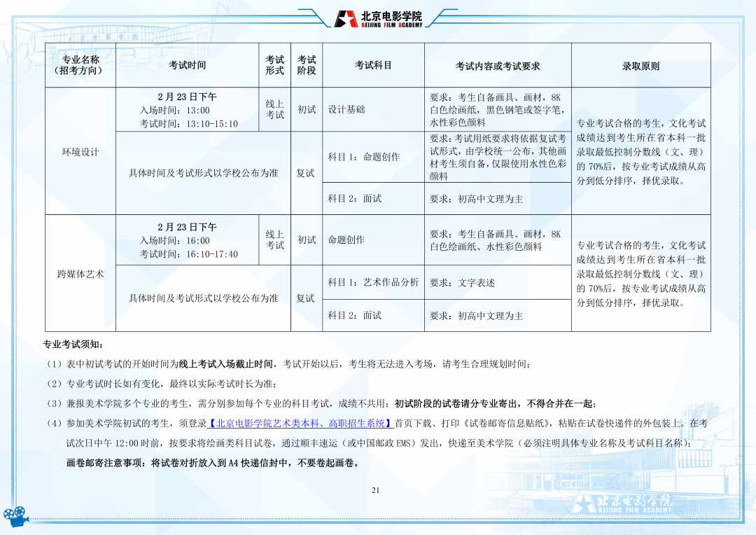Click the 科目1：命题创作 cell
The height and width of the screenshot is (535, 756).
click(x=363, y=157)
